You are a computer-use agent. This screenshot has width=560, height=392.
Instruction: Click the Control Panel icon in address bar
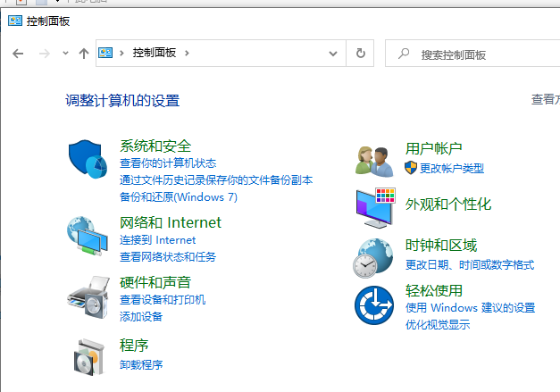(x=105, y=53)
